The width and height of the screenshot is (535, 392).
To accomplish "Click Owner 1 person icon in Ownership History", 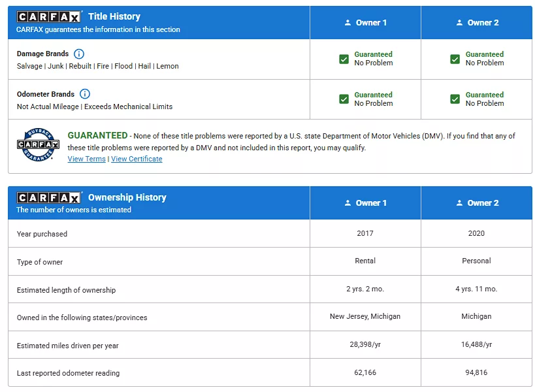I will (348, 203).
